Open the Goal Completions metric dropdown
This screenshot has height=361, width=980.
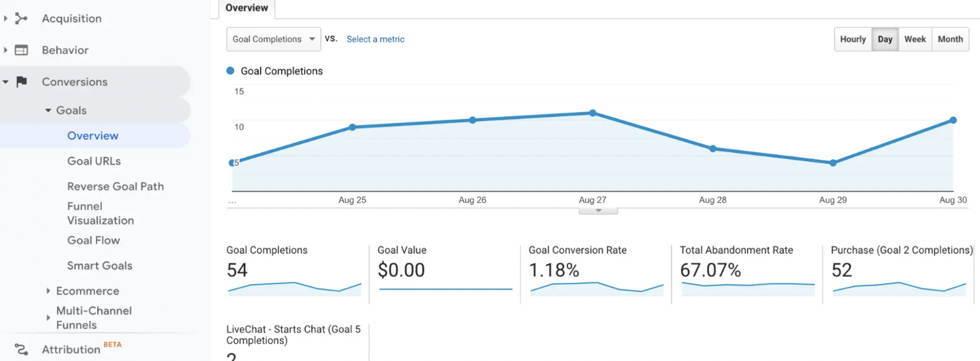(x=274, y=39)
